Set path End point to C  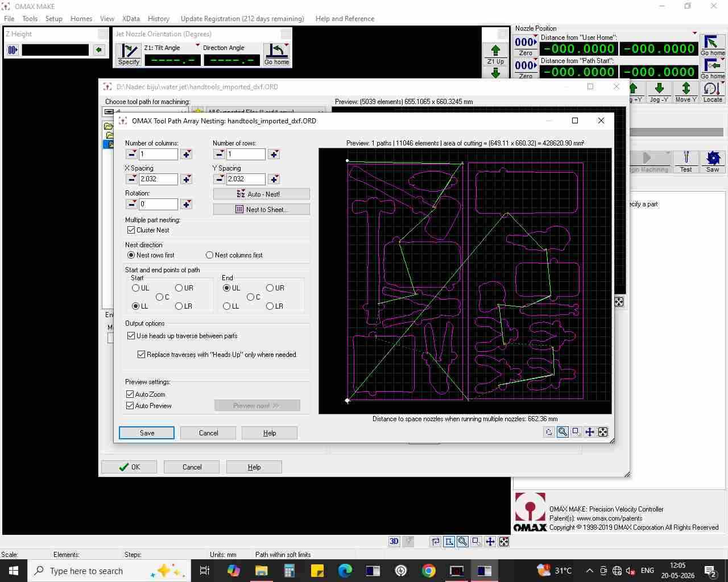coord(251,297)
